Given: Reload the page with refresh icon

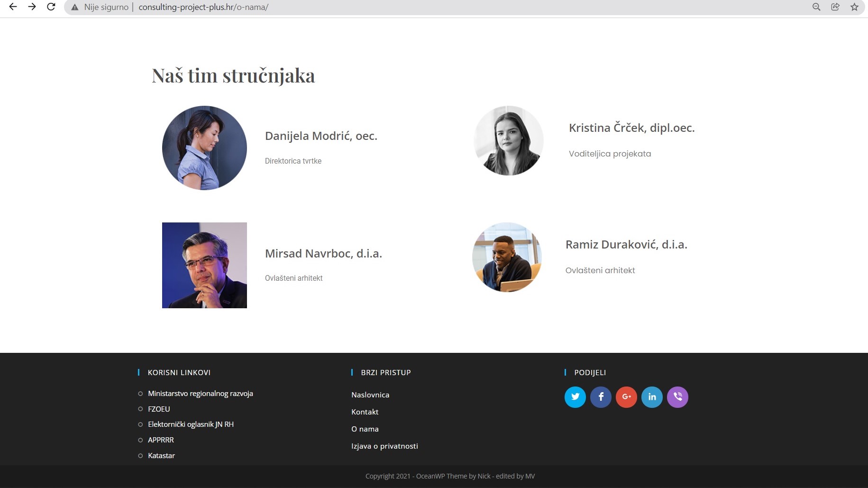Looking at the screenshot, I should [51, 7].
